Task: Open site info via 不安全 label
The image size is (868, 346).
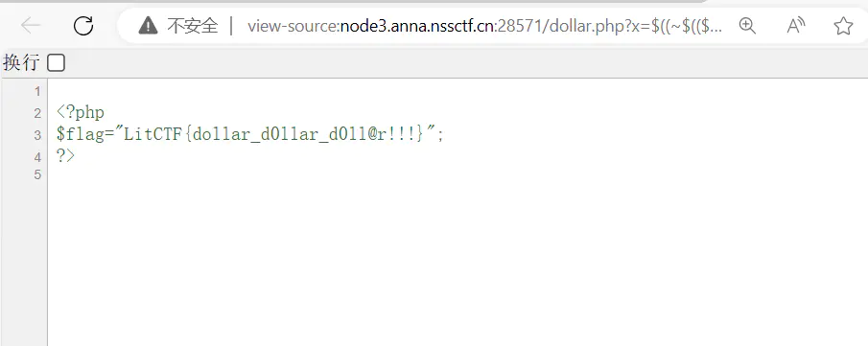Action: click(193, 26)
